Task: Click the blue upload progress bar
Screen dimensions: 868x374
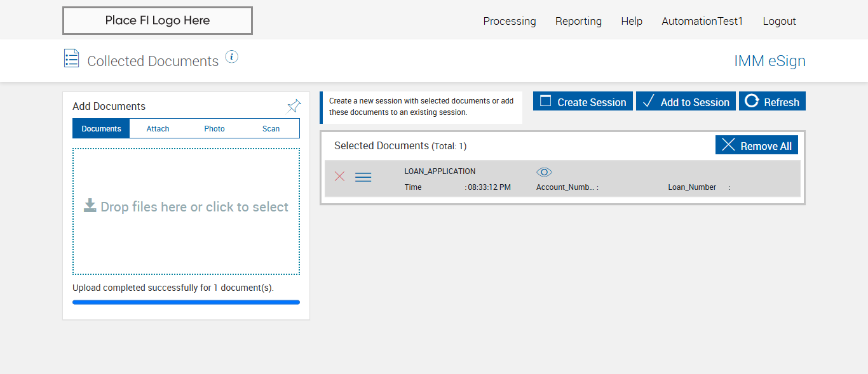Action: [186, 302]
